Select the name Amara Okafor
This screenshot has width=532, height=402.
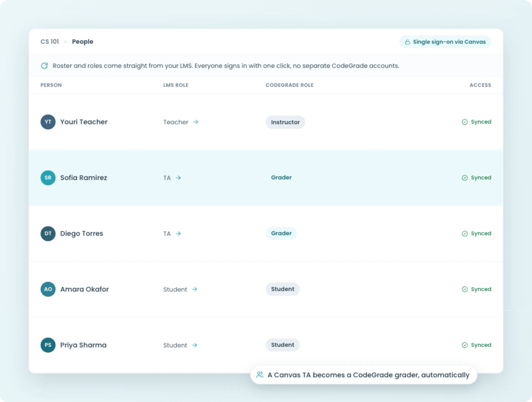point(85,289)
